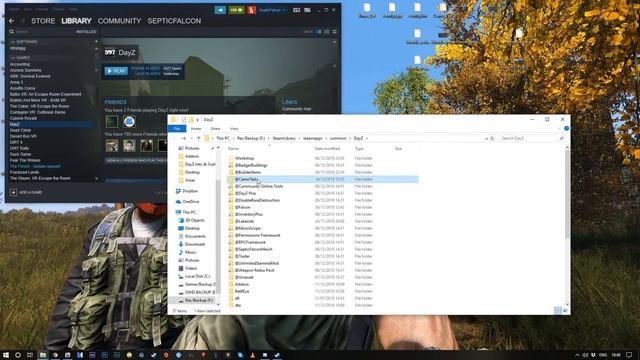Open the Home ribbon tab in Explorer

click(x=196, y=129)
